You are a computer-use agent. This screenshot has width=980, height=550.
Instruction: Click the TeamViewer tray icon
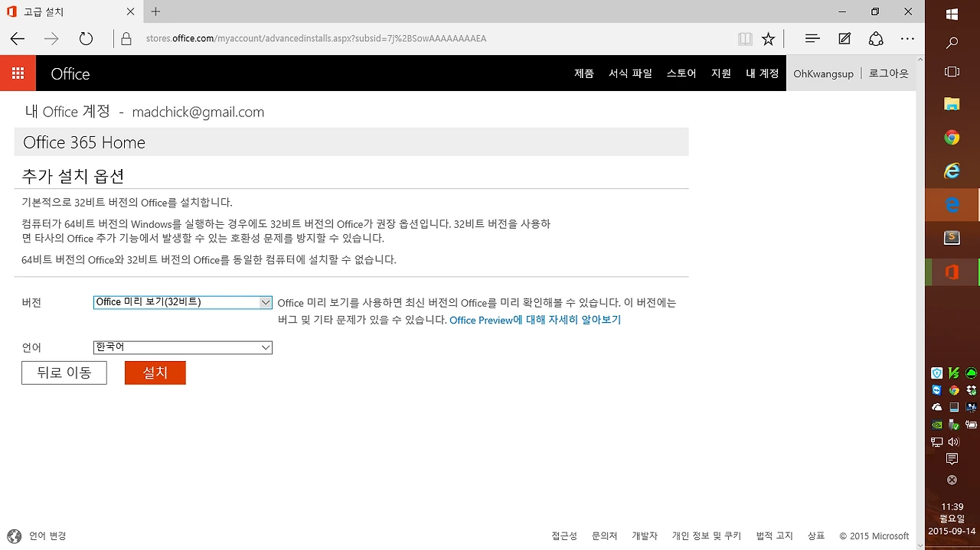coord(937,390)
